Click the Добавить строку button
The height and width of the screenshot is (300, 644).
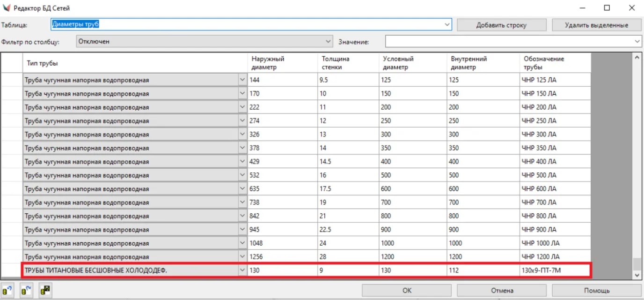pos(501,25)
